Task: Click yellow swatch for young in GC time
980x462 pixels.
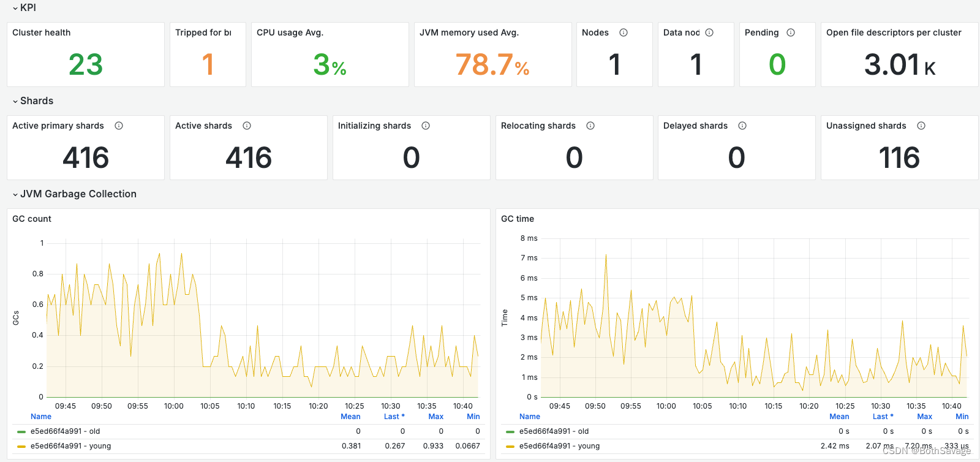Action: (510, 447)
